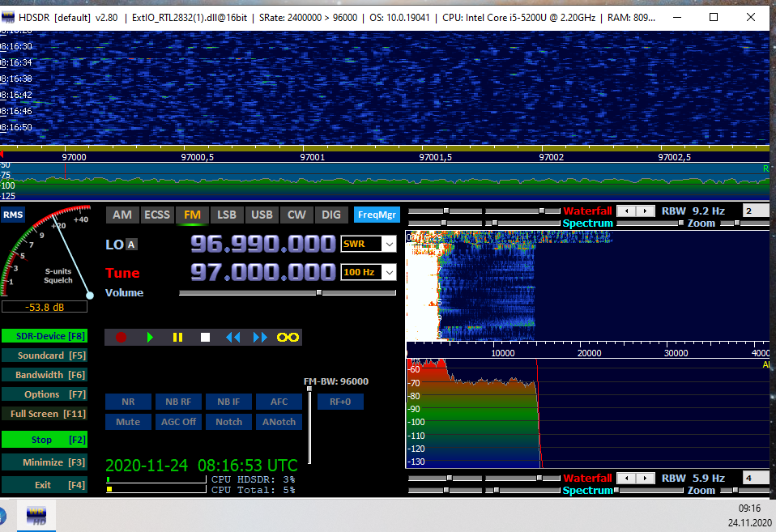776x532 pixels.
Task: Click HDSDR icon in Windows taskbar
Action: (x=36, y=515)
